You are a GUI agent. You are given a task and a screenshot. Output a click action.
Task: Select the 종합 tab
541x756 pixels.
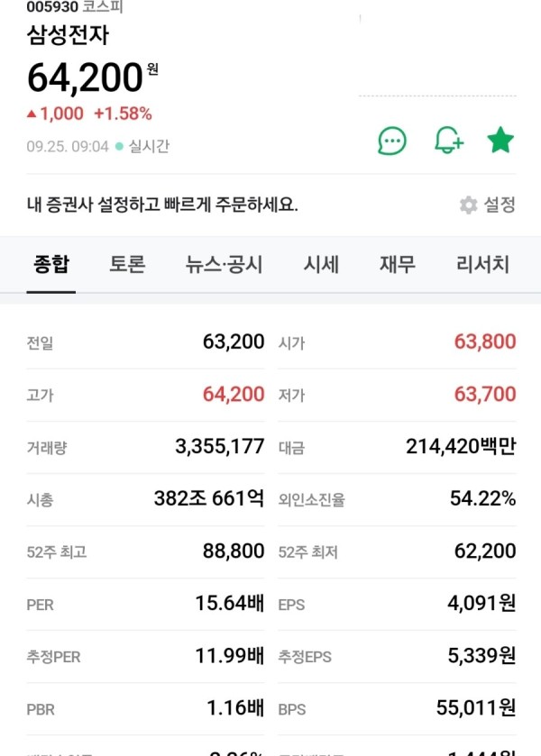click(x=51, y=264)
